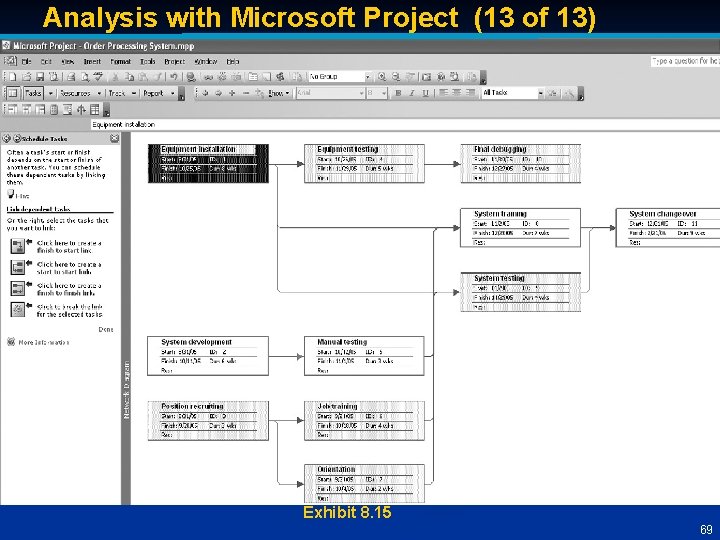Click the New blank project icon
This screenshot has height=540, width=720.
tap(13, 77)
